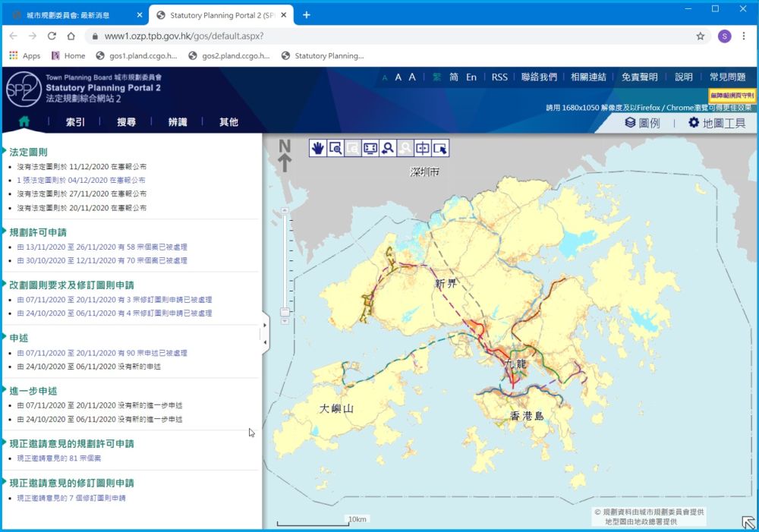The image size is (759, 532).
Task: Select the largest font size A
Action: coord(412,77)
